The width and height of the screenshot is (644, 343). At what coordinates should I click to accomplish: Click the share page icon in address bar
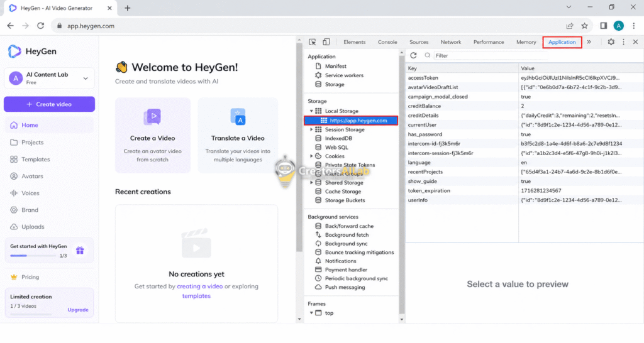tap(570, 26)
